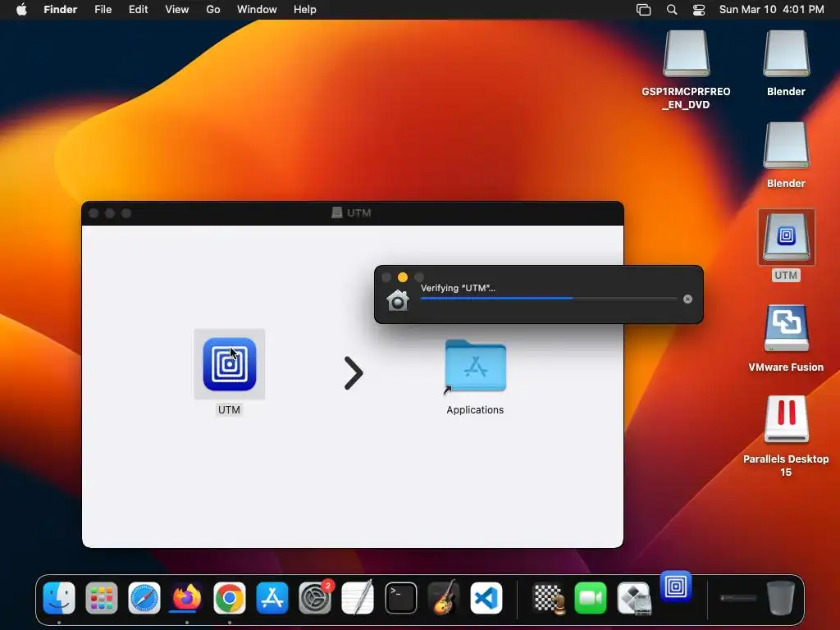Viewport: 840px width, 630px height.
Task: Open the Trash from the Dock
Action: coord(781,598)
